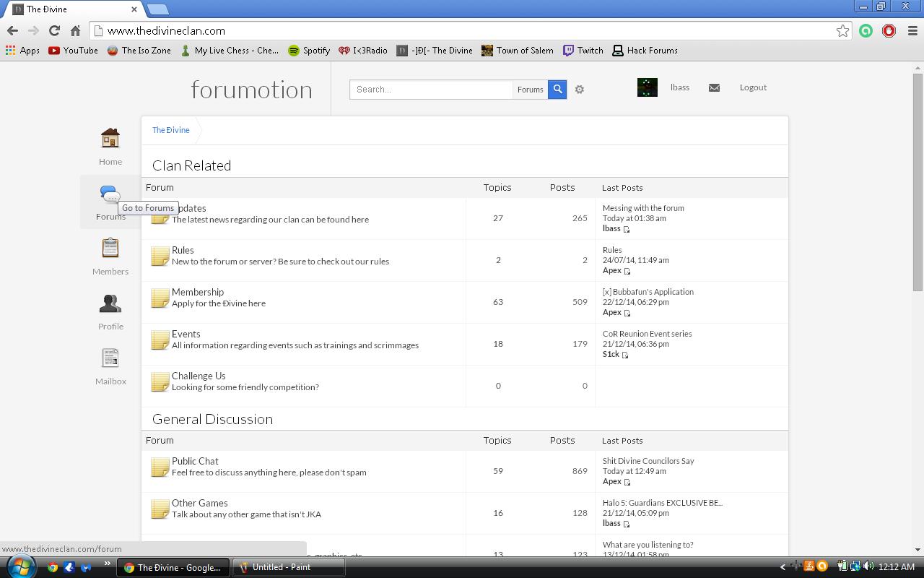Open the Other Games forum link

coord(200,503)
